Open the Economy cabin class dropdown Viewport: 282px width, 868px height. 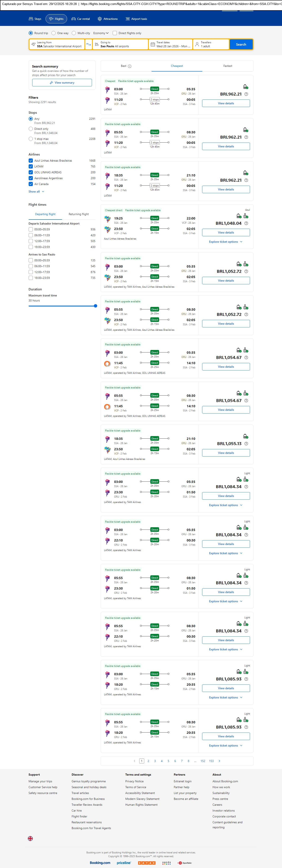coord(101,33)
